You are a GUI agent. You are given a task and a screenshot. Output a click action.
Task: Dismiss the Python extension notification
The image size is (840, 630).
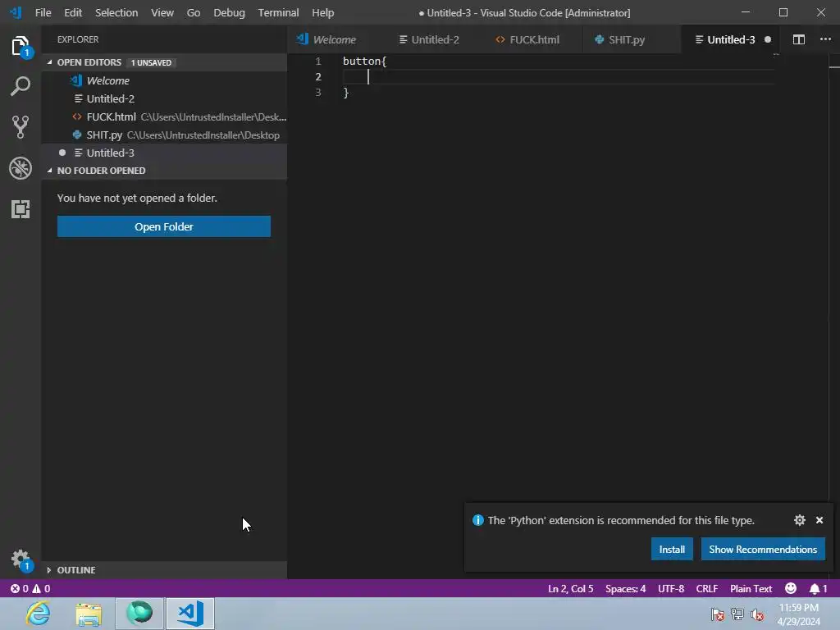(x=819, y=520)
